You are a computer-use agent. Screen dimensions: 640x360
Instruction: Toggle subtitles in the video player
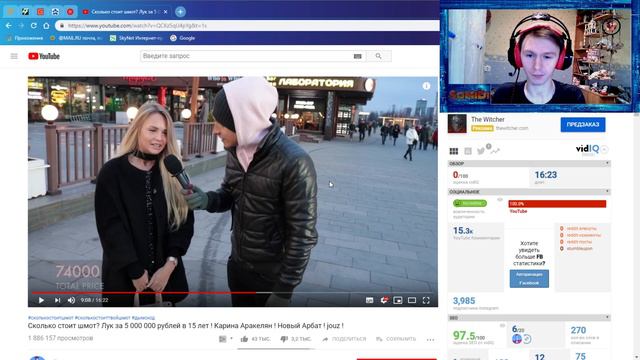pos(369,300)
